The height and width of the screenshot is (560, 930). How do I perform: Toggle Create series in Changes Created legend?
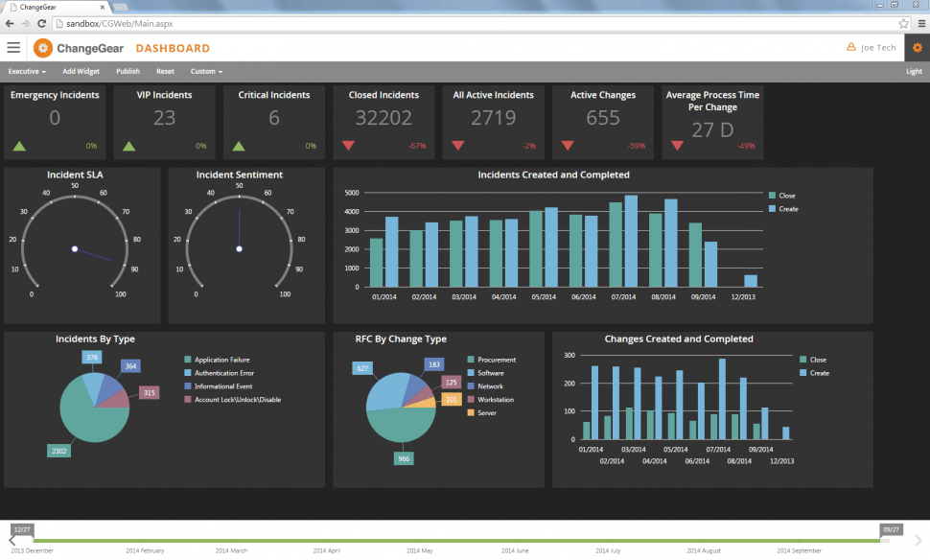[814, 373]
